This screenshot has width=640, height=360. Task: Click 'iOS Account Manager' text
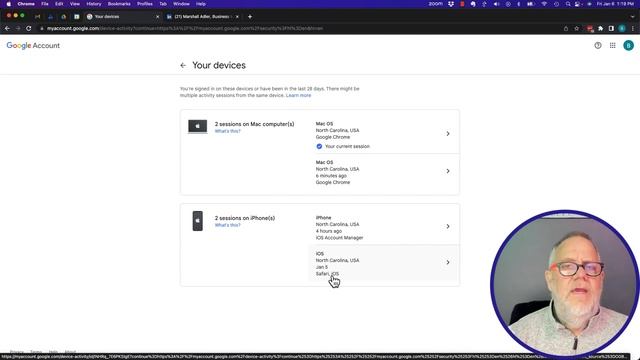(339, 238)
